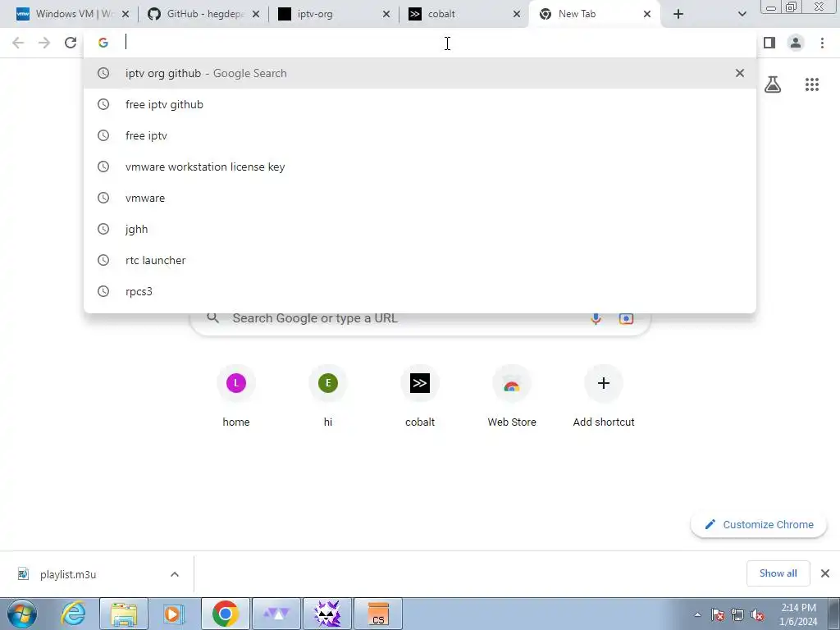Open the profile avatar icon
Image resolution: width=840 pixels, height=630 pixels.
tap(796, 43)
